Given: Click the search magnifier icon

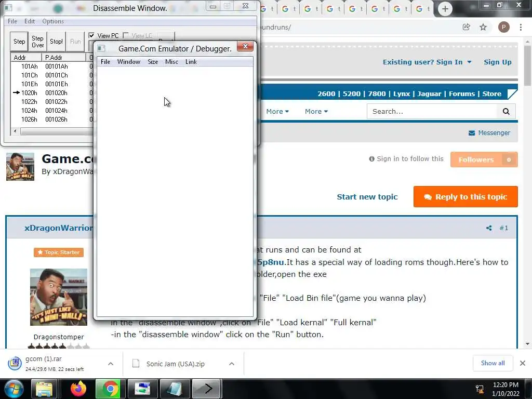Looking at the screenshot, I should click(506, 111).
